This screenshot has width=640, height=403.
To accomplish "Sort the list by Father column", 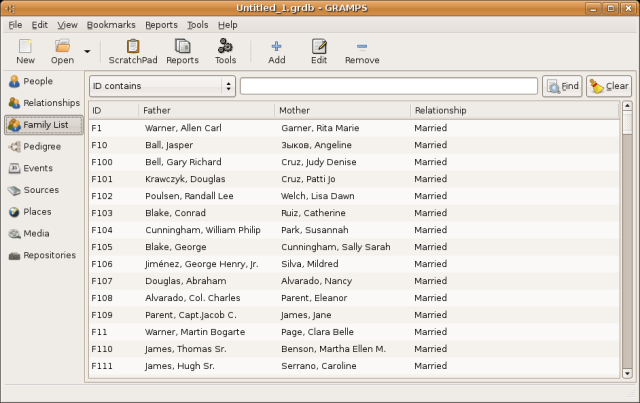I will click(x=206, y=110).
